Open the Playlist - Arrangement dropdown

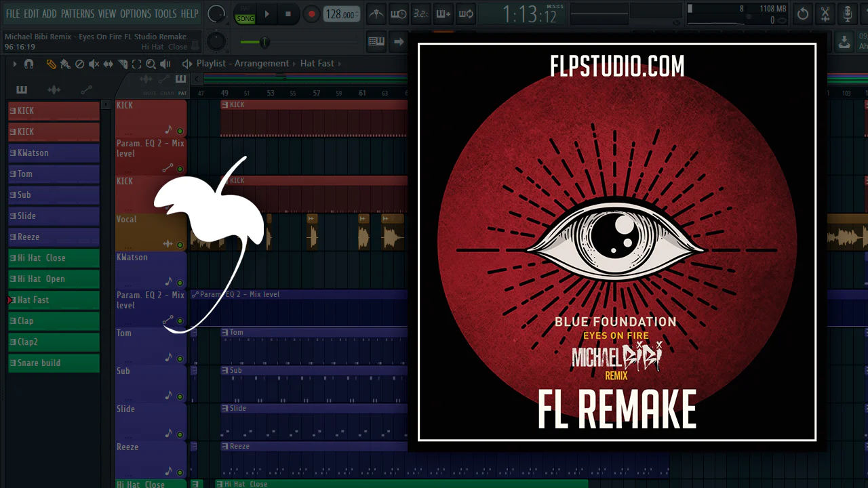(243, 64)
